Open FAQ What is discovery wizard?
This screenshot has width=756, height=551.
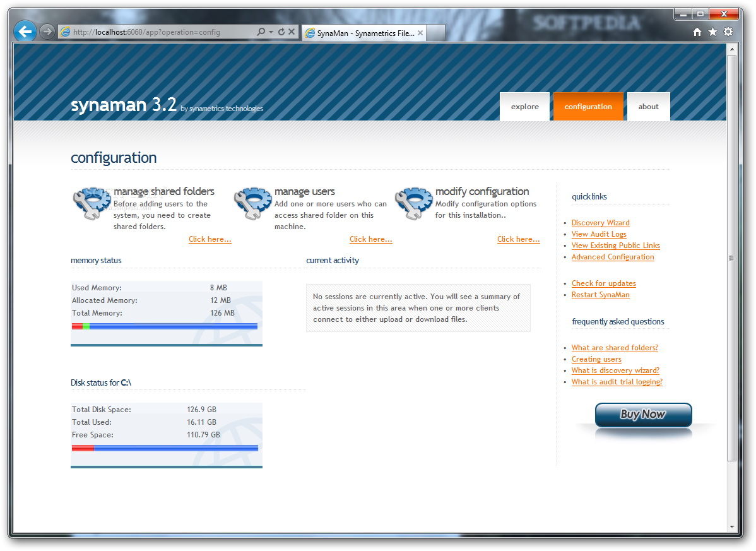[x=615, y=370]
